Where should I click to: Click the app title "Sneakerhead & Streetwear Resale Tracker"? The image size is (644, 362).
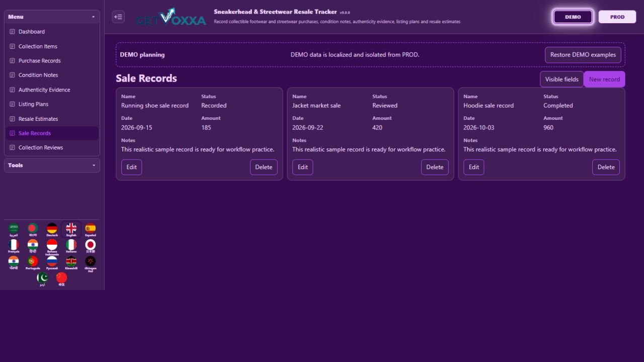[x=275, y=12]
